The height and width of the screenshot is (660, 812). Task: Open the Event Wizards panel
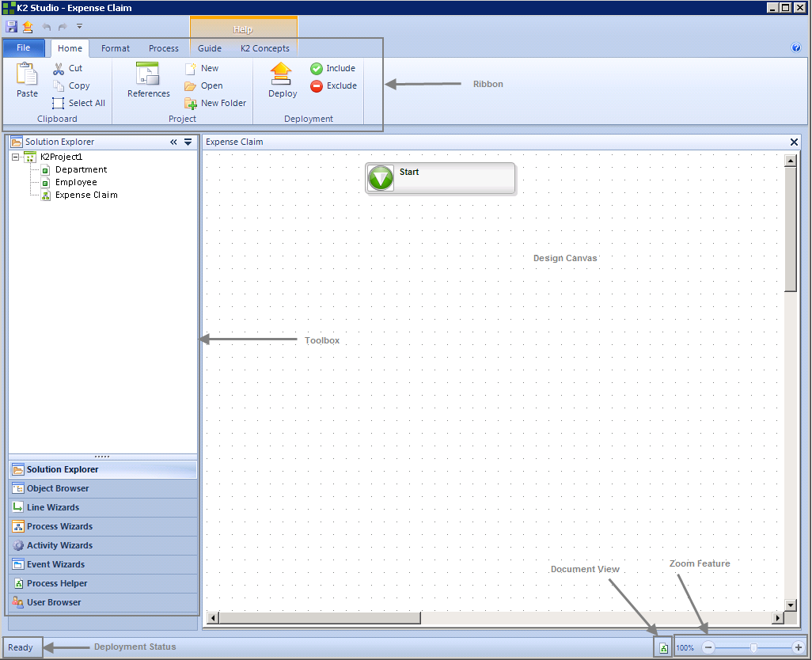(103, 565)
